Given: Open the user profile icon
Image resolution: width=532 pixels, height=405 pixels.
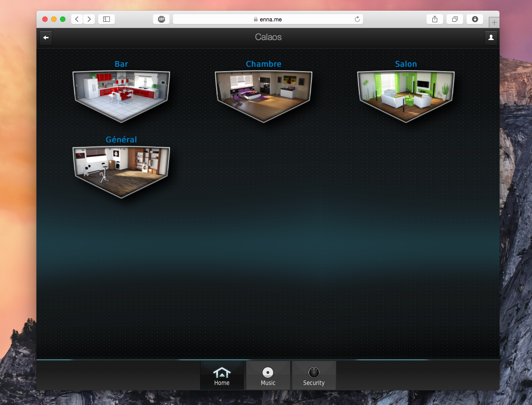Looking at the screenshot, I should (491, 38).
